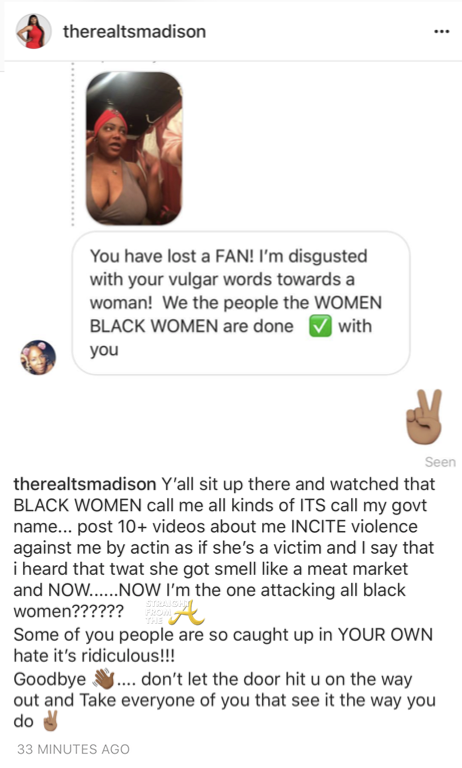The height and width of the screenshot is (768, 462).
Task: Select the "You have lost a FAN" message bubble
Action: [241, 303]
